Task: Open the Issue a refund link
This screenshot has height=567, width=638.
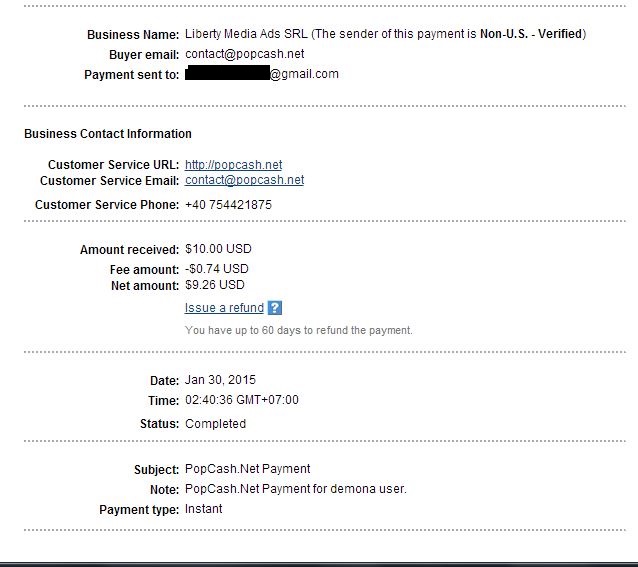Action: pos(224,308)
